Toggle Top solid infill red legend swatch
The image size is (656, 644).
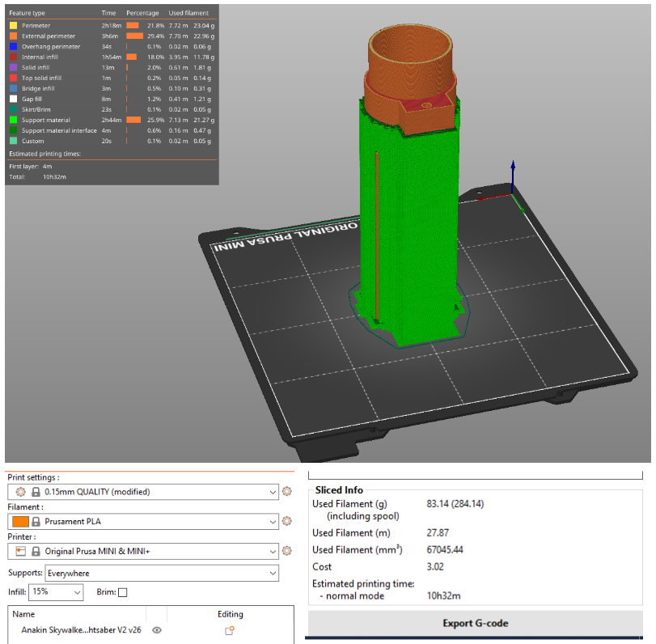(x=14, y=78)
